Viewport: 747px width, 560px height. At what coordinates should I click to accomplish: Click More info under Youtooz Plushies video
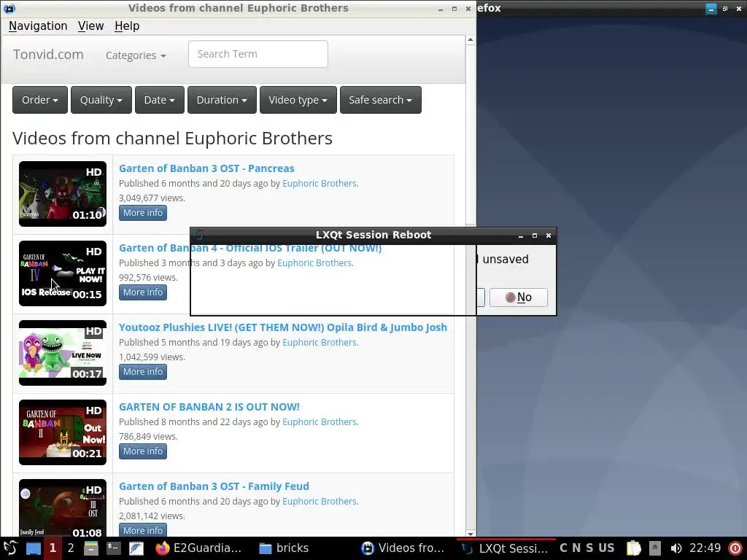tap(143, 372)
